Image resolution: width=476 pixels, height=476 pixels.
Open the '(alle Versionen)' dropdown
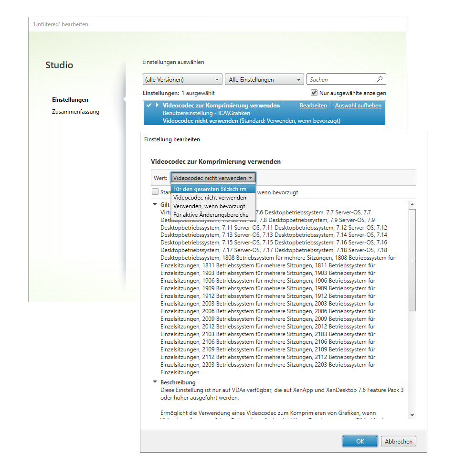(182, 80)
